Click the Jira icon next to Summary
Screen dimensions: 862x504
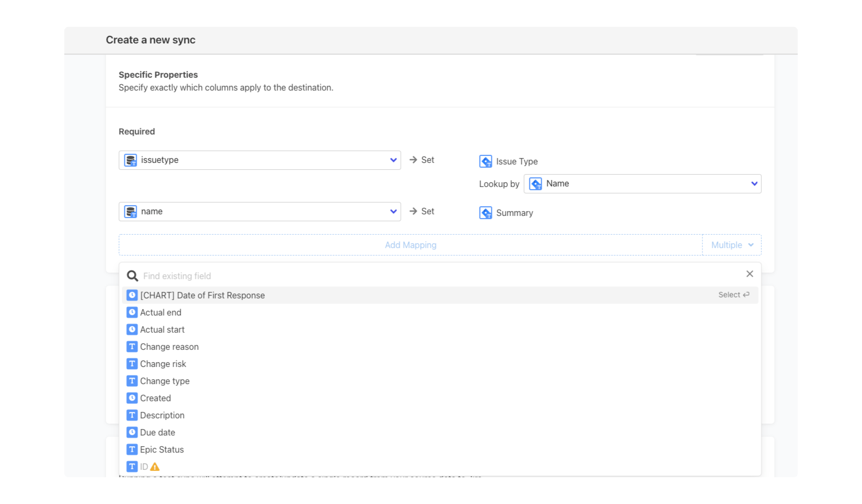tap(485, 213)
